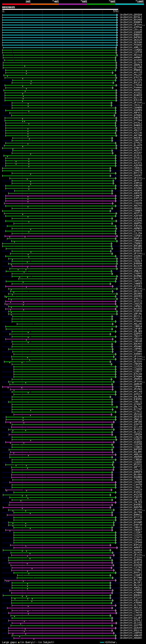The height and width of the screenshot is (644, 146).
Task: Select the UniRef100_A9RLI7 label
Action: point(131,48)
